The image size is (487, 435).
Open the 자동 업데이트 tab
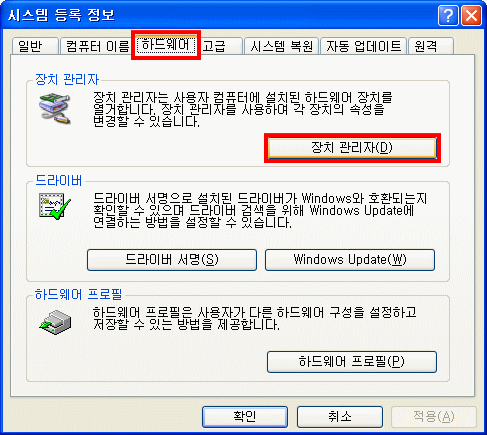click(x=363, y=46)
